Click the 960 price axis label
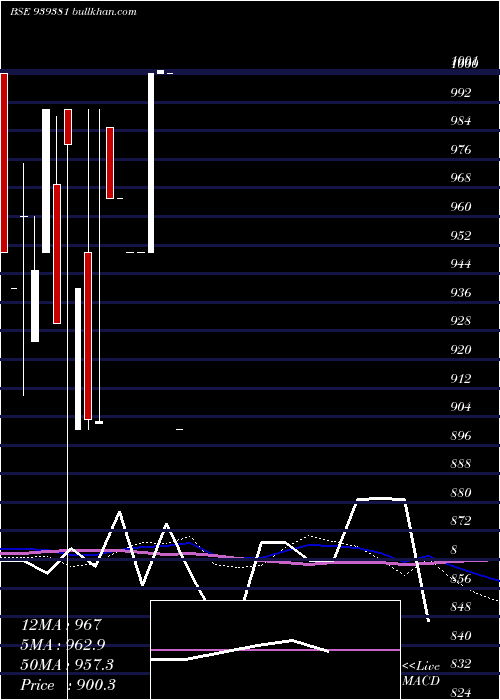The height and width of the screenshot is (700, 500). click(461, 207)
